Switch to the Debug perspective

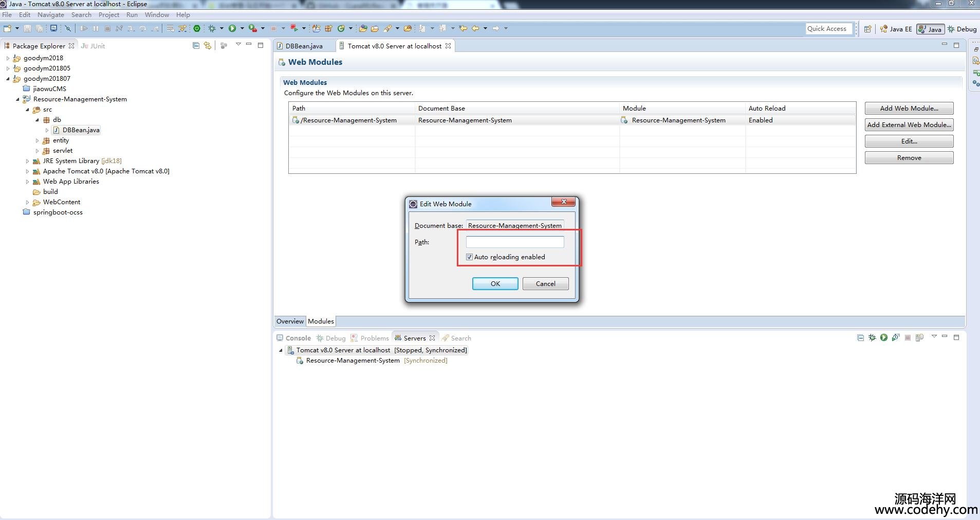tap(962, 29)
